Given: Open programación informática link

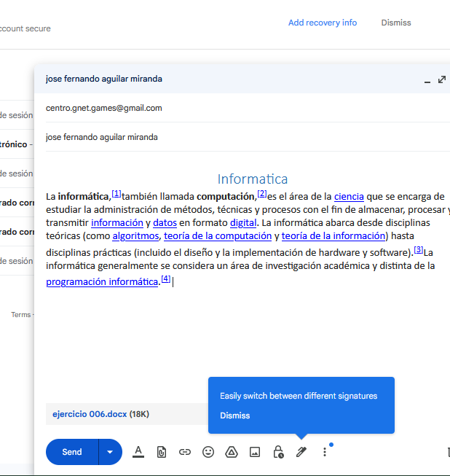Looking at the screenshot, I should pyautogui.click(x=102, y=282).
